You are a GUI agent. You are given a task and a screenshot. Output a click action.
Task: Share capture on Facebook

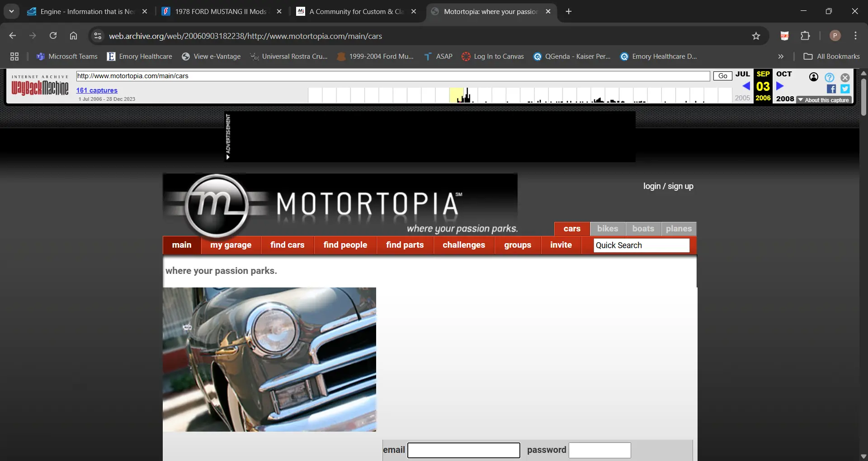tap(831, 89)
